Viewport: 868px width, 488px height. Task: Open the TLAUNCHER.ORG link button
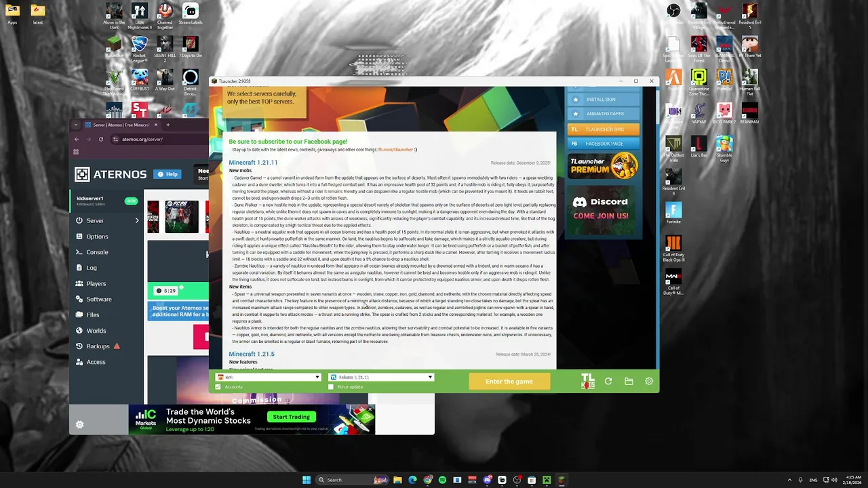(603, 129)
